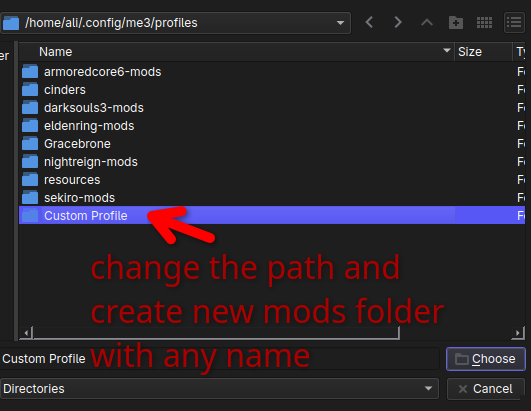The height and width of the screenshot is (411, 531).
Task: Switch to icon grid view
Action: point(484,23)
